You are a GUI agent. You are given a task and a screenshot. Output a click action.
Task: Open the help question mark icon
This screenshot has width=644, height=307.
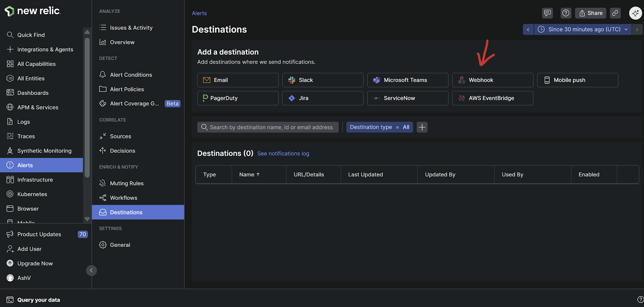[x=566, y=13]
